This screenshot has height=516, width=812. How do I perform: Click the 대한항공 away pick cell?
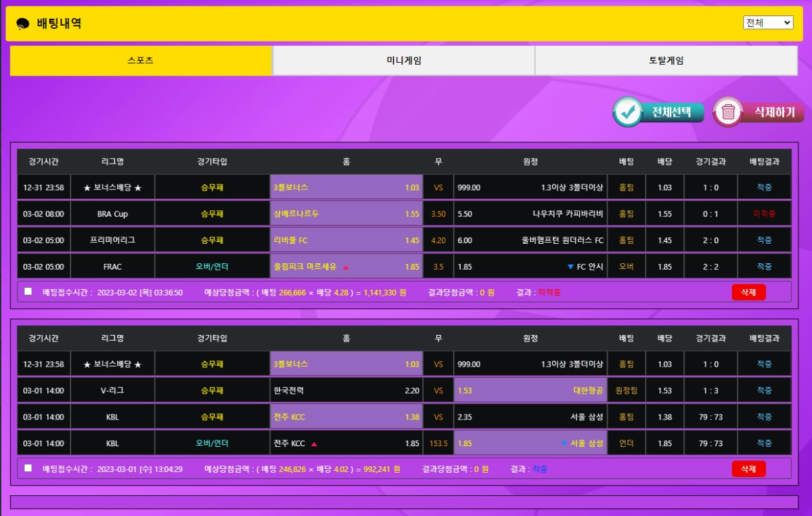tap(530, 391)
